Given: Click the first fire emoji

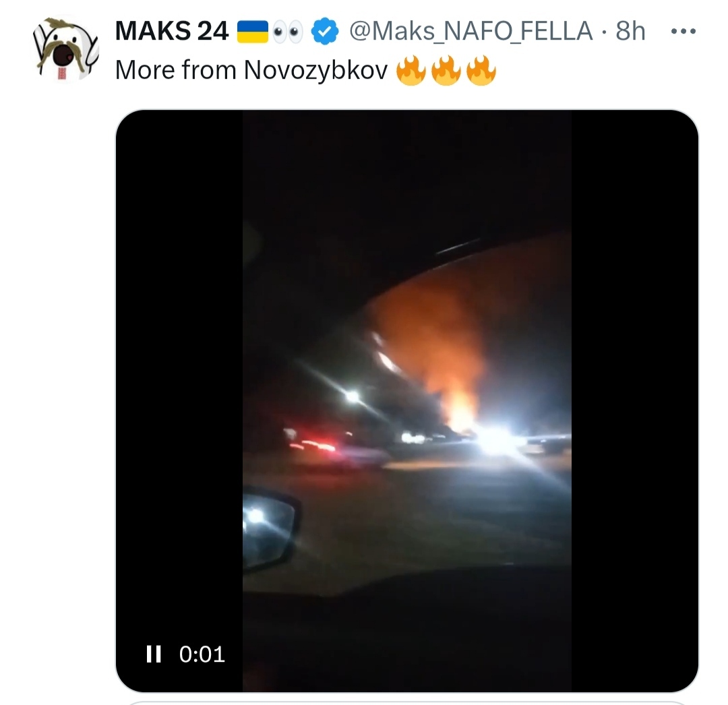Looking at the screenshot, I should pyautogui.click(x=411, y=70).
